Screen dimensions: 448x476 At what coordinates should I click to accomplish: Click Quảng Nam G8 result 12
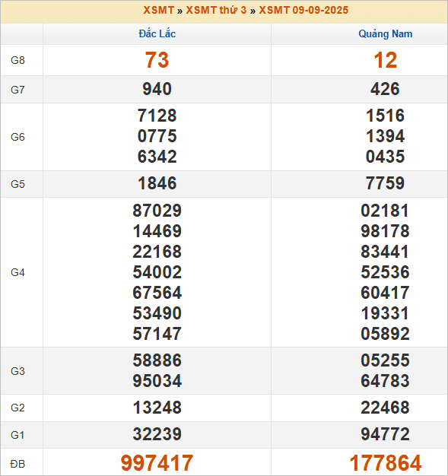[x=385, y=60]
